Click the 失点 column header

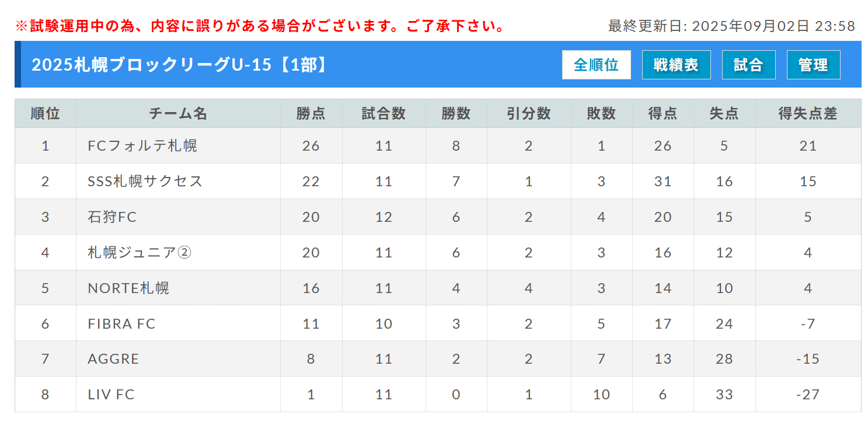[x=724, y=113]
